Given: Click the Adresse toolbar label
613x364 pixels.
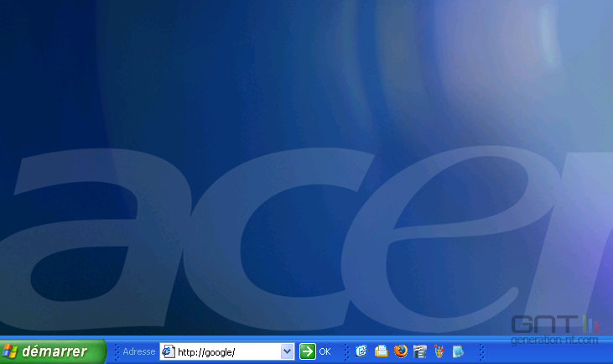Looking at the screenshot, I should coord(139,351).
